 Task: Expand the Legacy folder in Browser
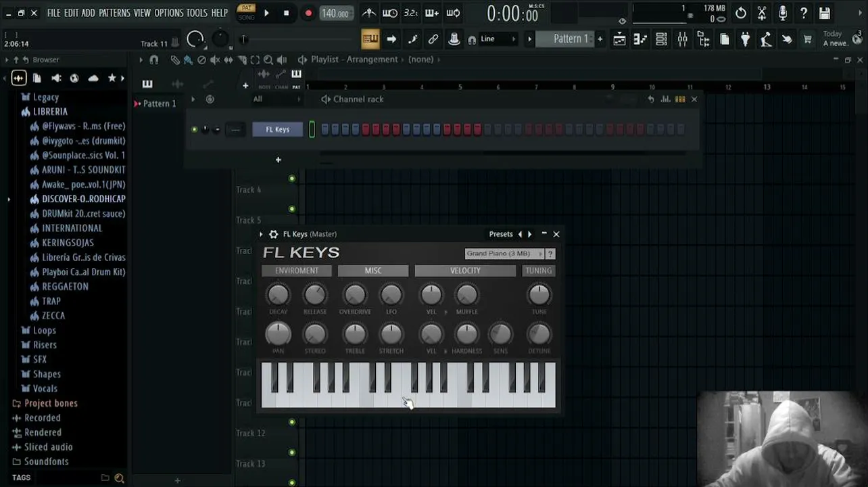46,97
